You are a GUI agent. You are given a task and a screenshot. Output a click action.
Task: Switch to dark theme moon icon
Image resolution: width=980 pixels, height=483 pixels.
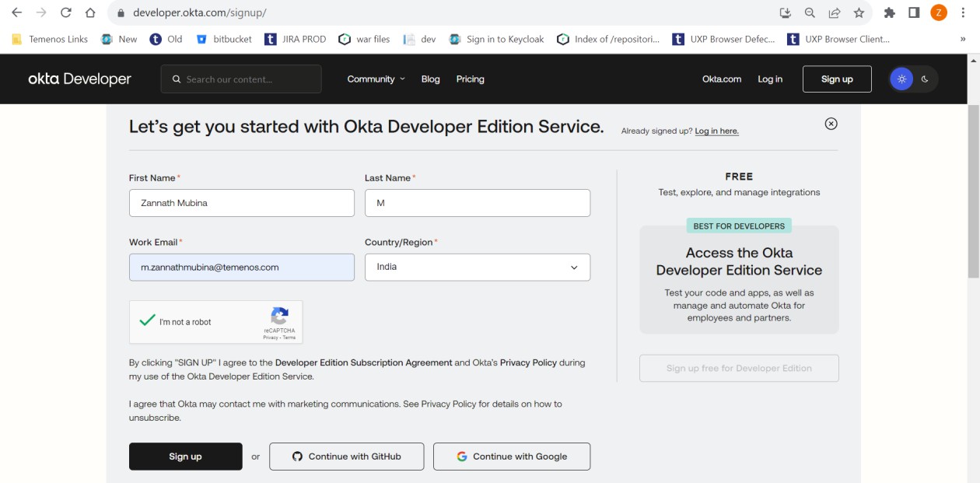(x=925, y=79)
